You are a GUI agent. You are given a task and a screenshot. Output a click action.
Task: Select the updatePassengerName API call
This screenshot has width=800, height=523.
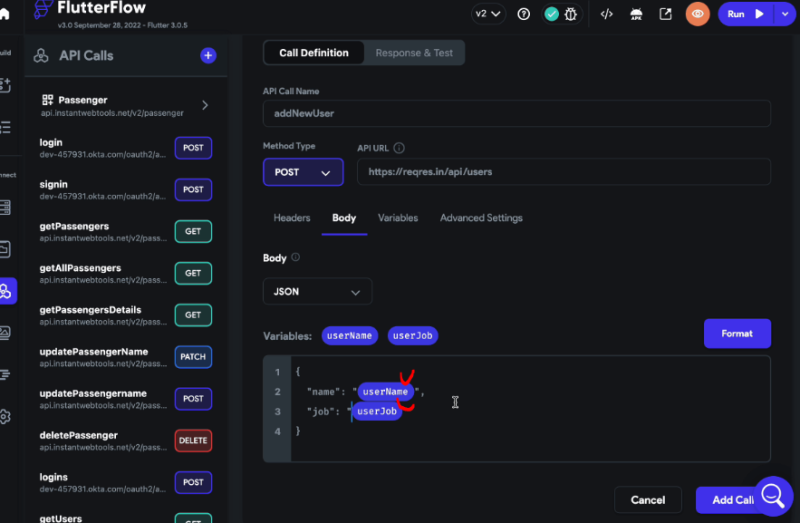[x=126, y=357]
